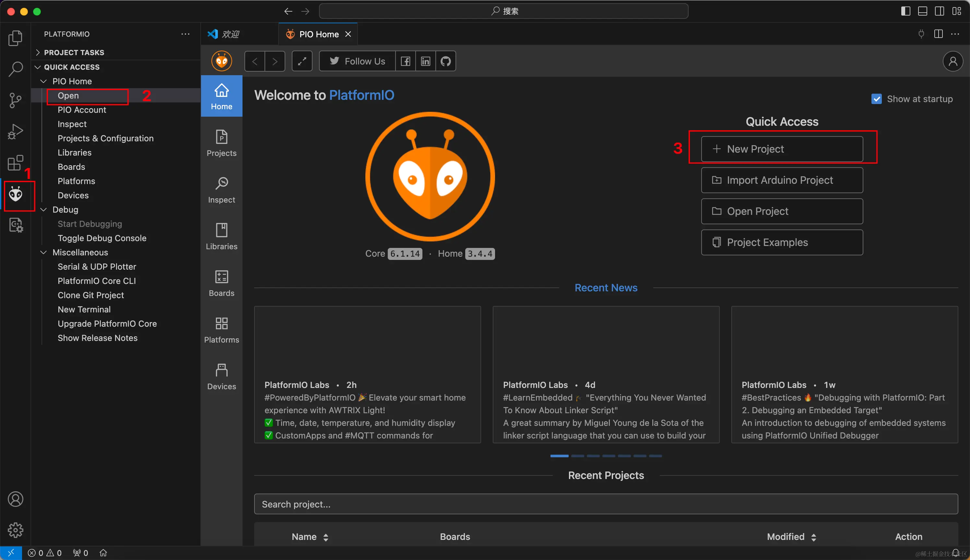This screenshot has height=560, width=970.
Task: Open Boards in PIO Home side menu
Action: click(222, 283)
